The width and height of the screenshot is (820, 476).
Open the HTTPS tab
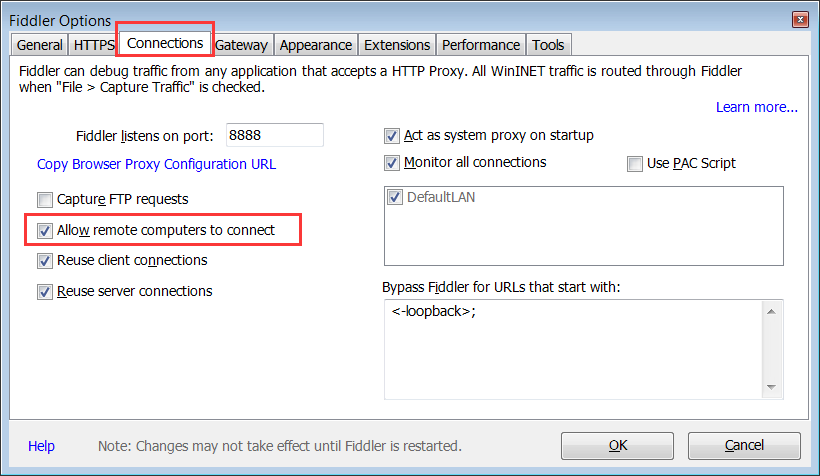[94, 45]
